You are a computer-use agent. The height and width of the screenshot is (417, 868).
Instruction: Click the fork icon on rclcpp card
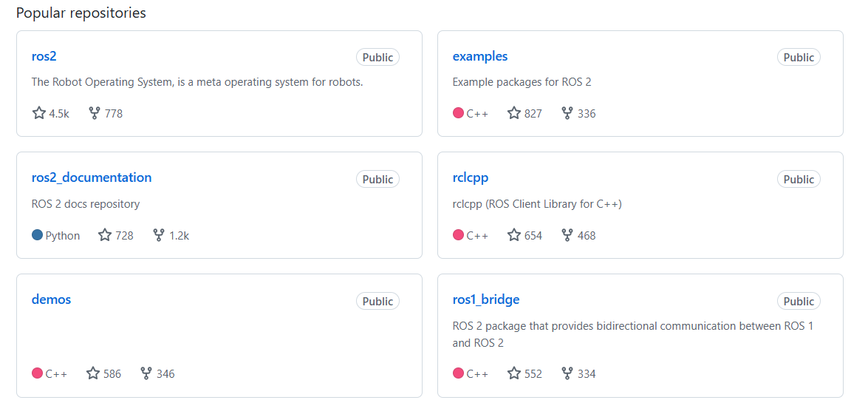pyautogui.click(x=567, y=235)
